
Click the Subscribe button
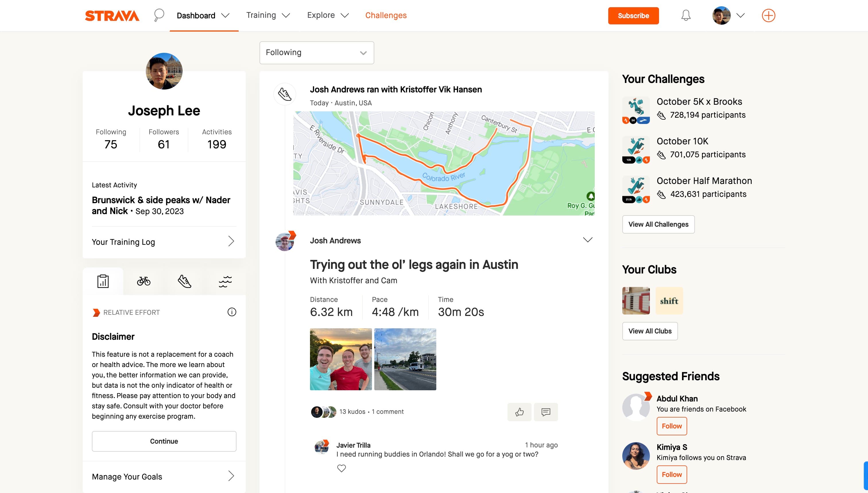[x=633, y=15]
